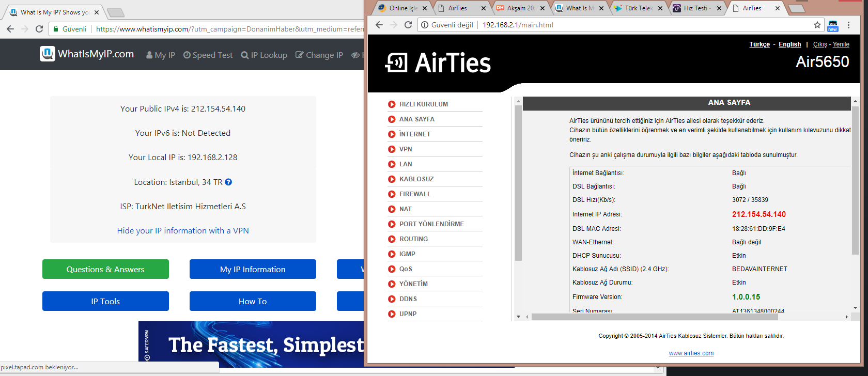This screenshot has width=868, height=376.
Task: Click the back arrow in the WhatIsMyIP browser window
Action: (10, 29)
